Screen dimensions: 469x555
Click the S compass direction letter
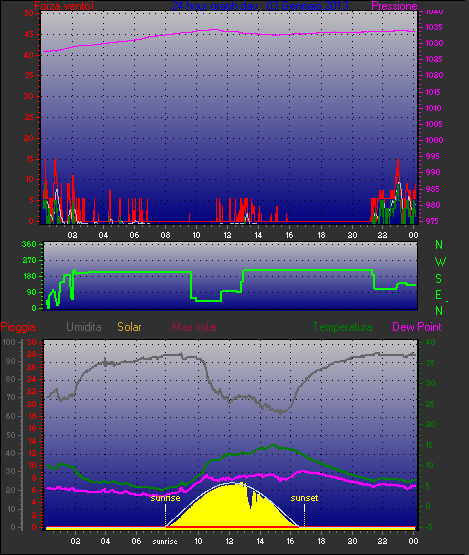pyautogui.click(x=439, y=279)
